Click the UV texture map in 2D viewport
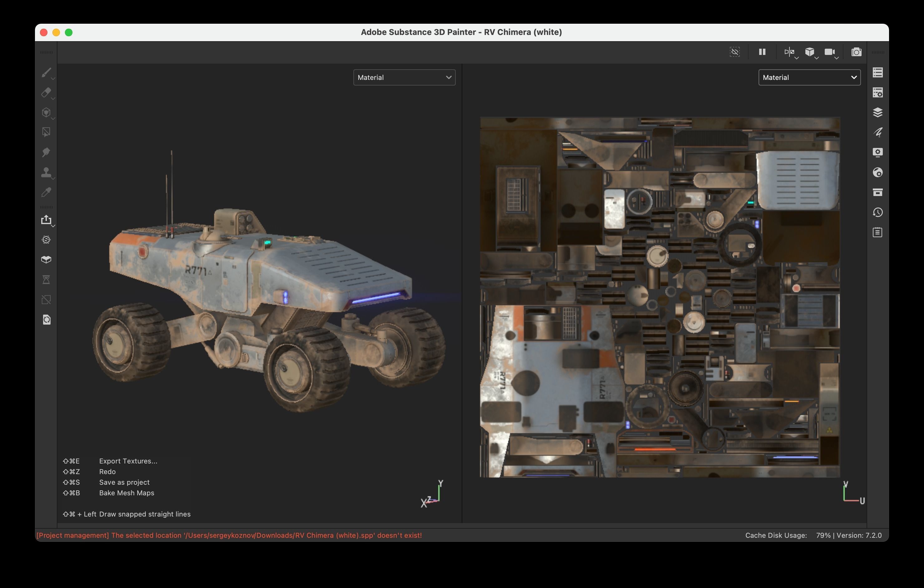Viewport: 924px width, 588px height. coord(660,297)
